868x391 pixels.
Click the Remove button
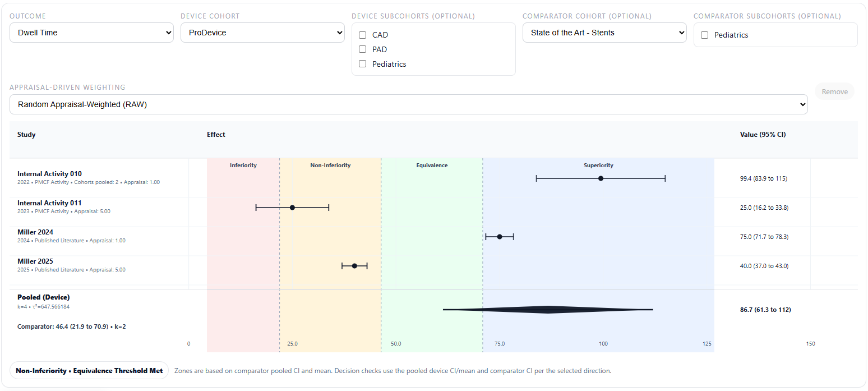[x=834, y=91]
